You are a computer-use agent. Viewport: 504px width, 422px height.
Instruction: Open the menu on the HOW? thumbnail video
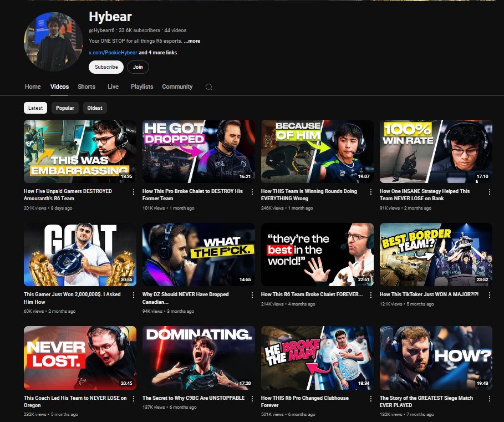[488, 399]
